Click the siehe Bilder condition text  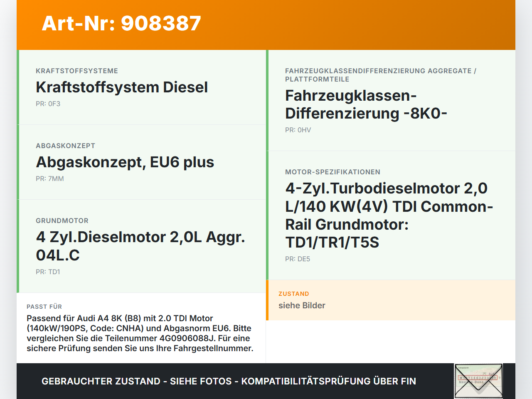(x=302, y=305)
